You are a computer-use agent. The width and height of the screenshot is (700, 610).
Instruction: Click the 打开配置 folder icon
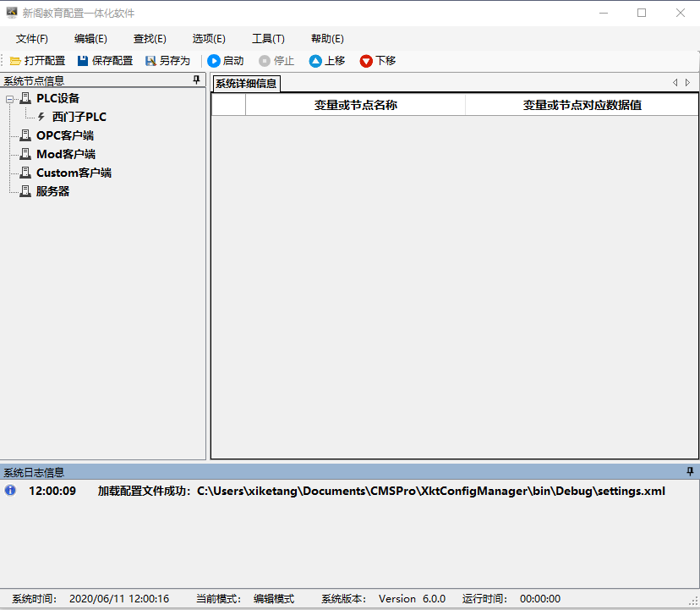pyautogui.click(x=15, y=61)
